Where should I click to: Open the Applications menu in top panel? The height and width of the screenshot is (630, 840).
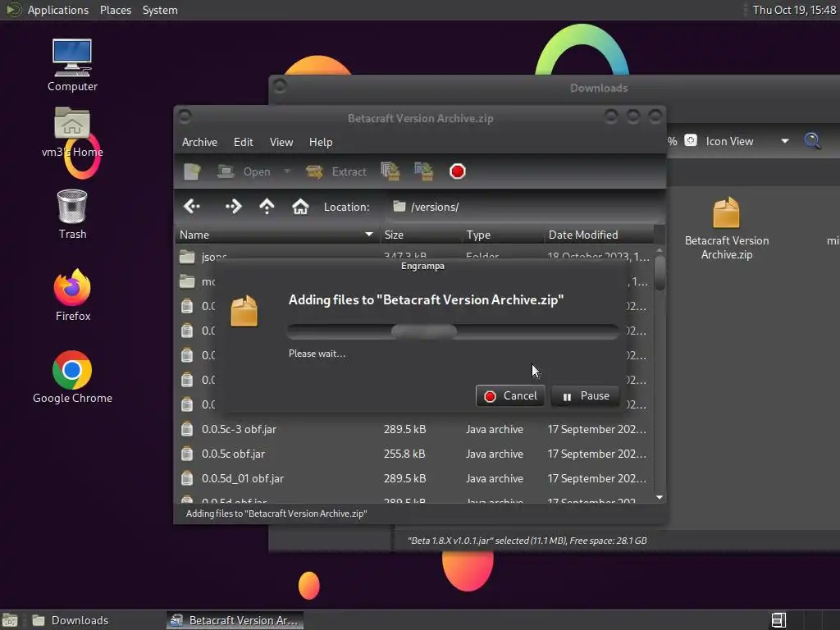pyautogui.click(x=58, y=10)
